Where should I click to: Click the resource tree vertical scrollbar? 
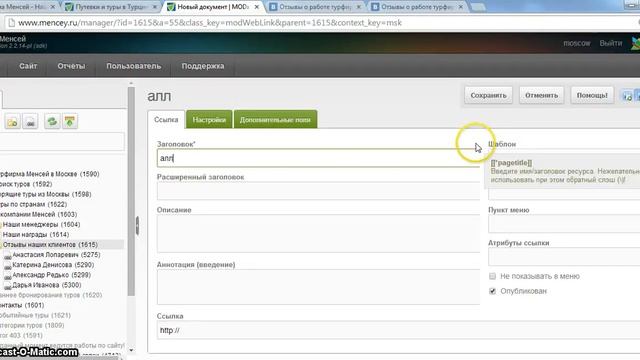tap(131, 192)
